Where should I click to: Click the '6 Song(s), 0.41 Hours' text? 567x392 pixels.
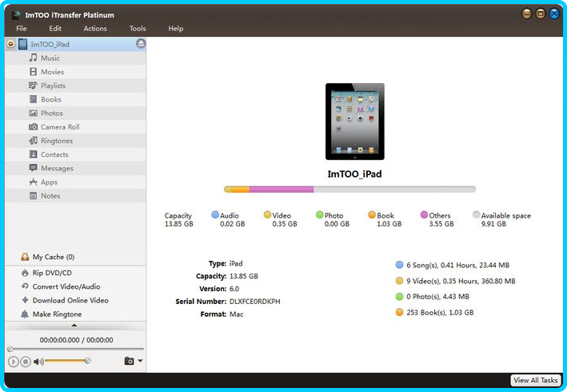click(x=457, y=265)
